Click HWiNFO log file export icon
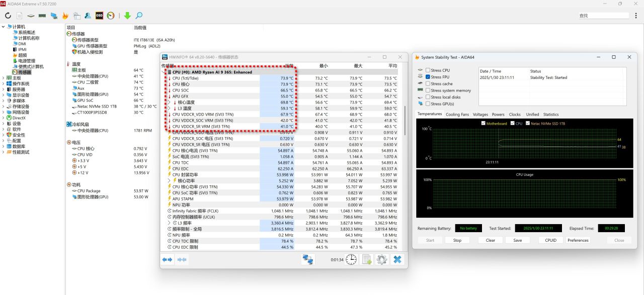644x295 pixels. [367, 259]
